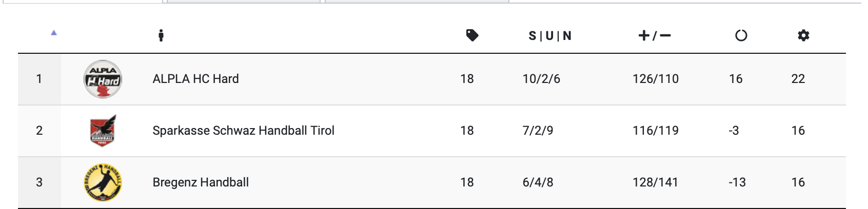The width and height of the screenshot is (868, 209).
Task: Click ALPLA HC Hard's 22 points value
Action: (798, 79)
